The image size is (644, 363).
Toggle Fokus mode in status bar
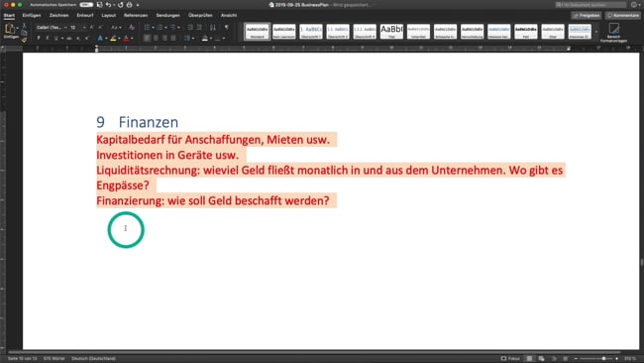(x=510, y=358)
